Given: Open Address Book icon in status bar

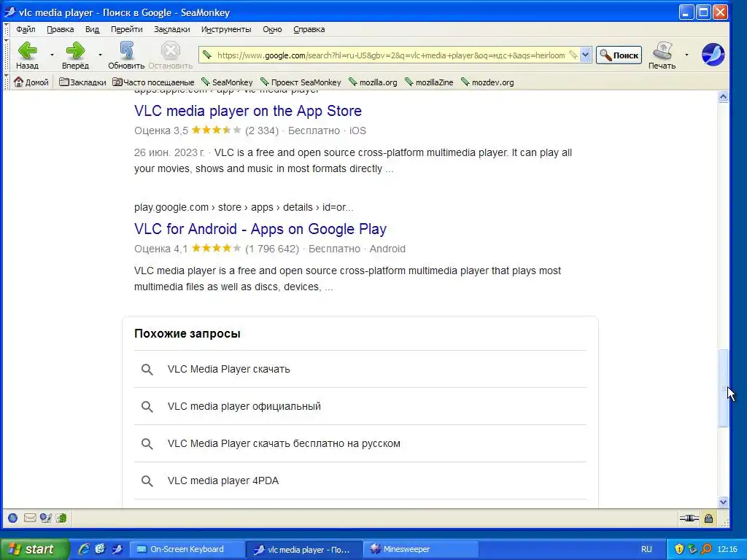Looking at the screenshot, I should pos(61,518).
